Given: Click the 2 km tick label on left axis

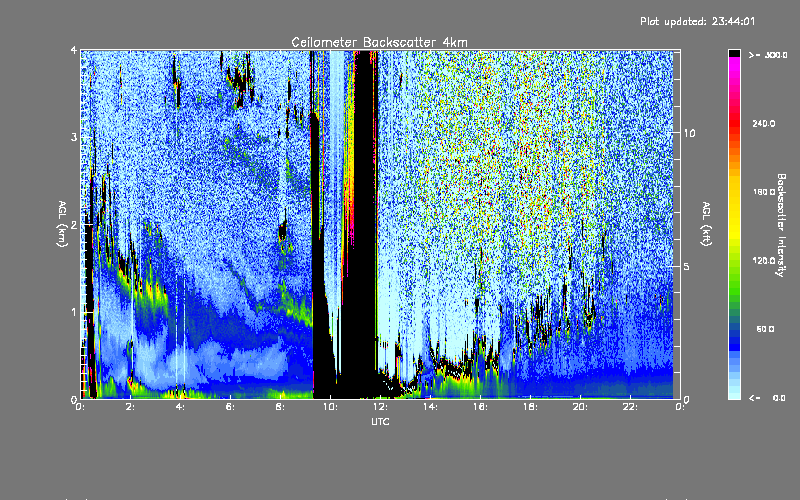Looking at the screenshot, I should [74, 225].
